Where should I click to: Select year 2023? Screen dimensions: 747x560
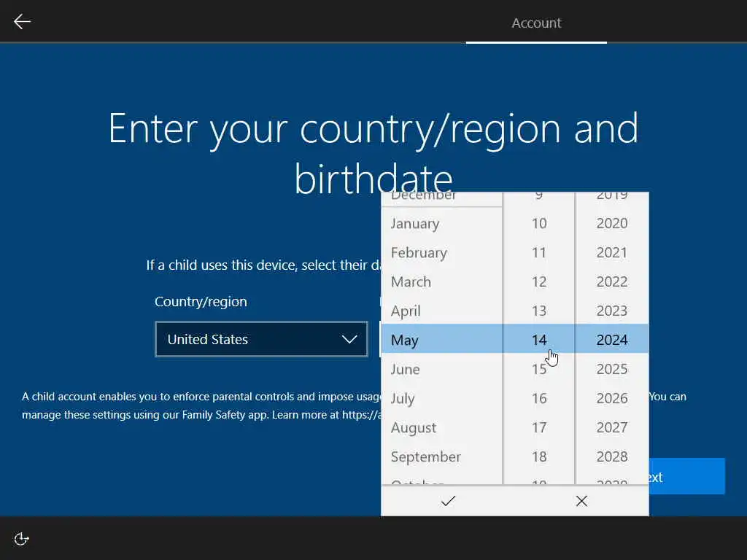pos(612,311)
